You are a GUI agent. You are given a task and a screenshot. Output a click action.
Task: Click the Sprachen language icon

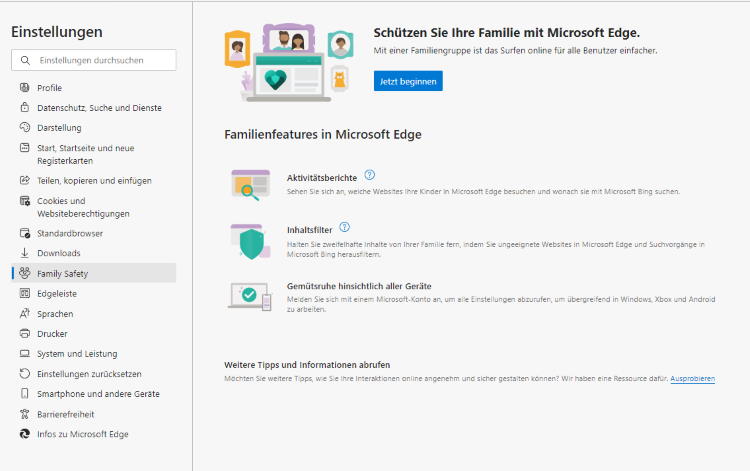point(25,314)
